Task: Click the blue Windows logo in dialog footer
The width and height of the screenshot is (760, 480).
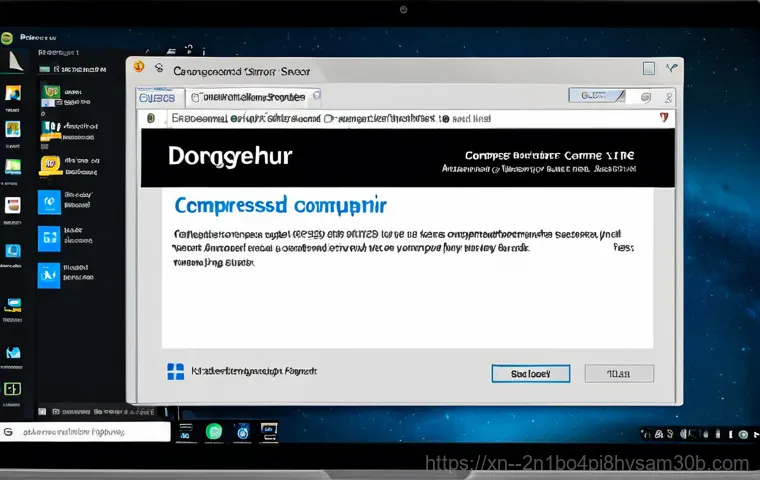Action: click(175, 371)
